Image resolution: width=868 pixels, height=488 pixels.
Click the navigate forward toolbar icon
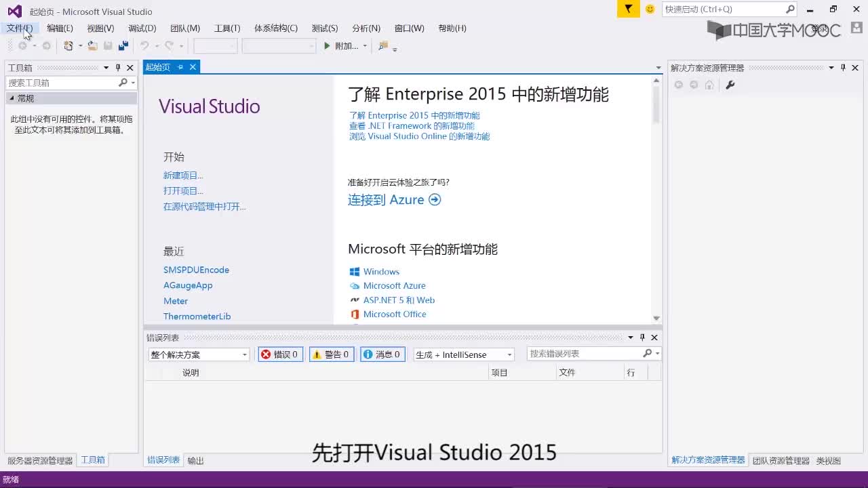[46, 46]
